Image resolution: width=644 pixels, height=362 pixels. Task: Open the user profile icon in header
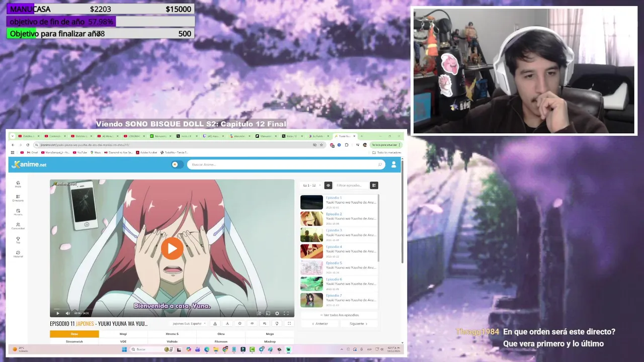(393, 164)
